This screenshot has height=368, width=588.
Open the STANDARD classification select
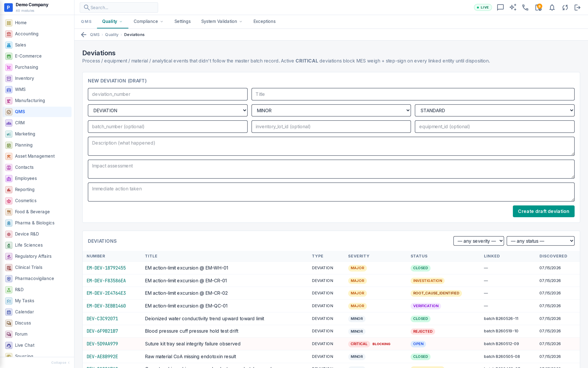pos(495,111)
